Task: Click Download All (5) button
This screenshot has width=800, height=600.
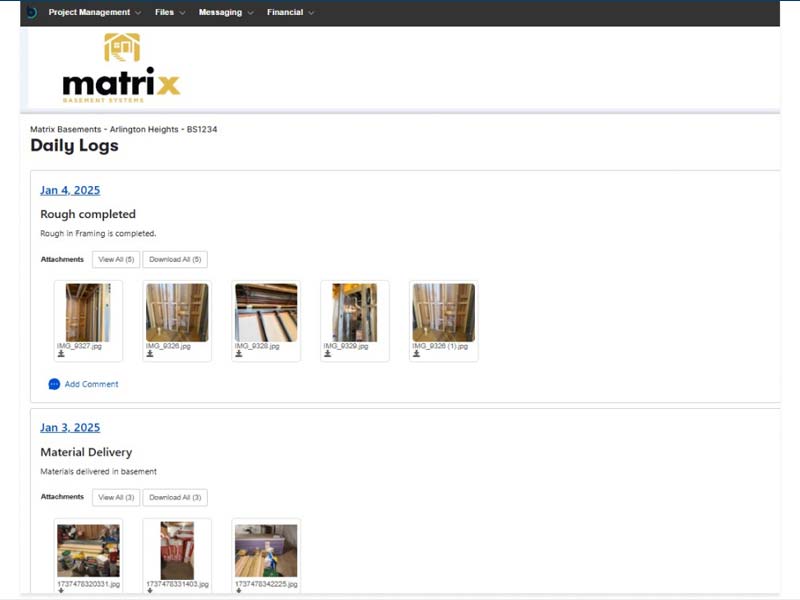Action: [175, 260]
